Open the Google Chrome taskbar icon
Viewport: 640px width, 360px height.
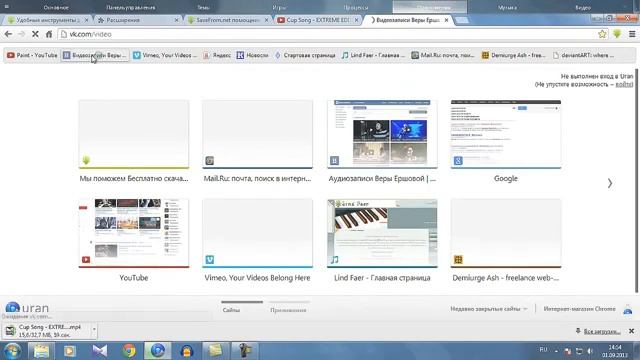point(129,351)
